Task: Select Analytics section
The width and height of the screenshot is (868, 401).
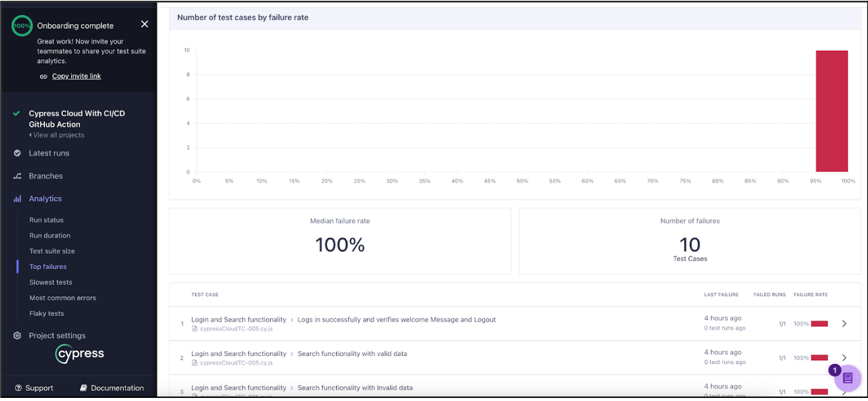Action: coord(45,199)
